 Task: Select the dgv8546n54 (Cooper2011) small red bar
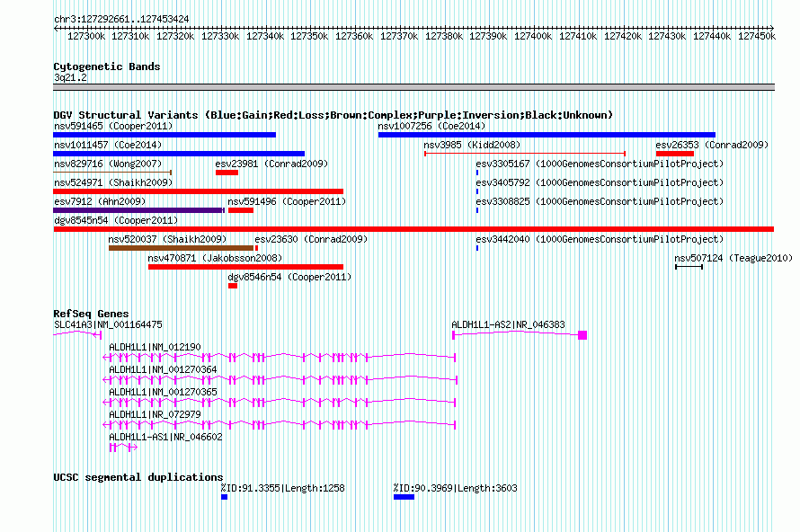click(x=233, y=286)
